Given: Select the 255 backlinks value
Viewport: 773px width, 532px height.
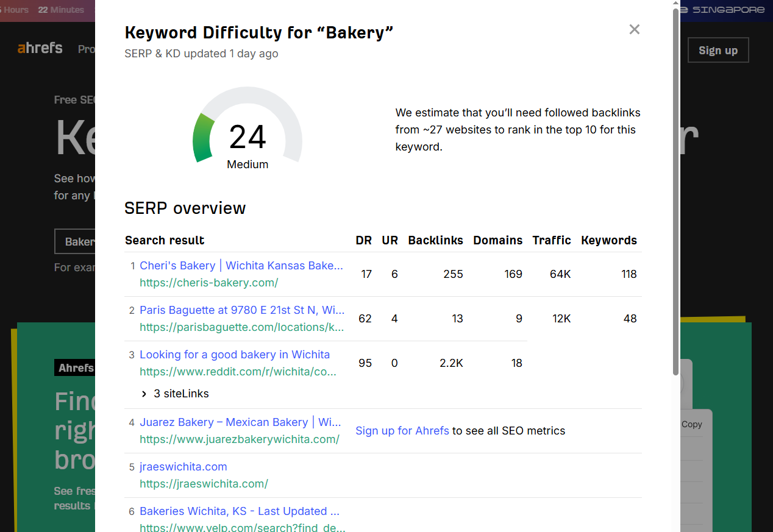Looking at the screenshot, I should pyautogui.click(x=454, y=274).
